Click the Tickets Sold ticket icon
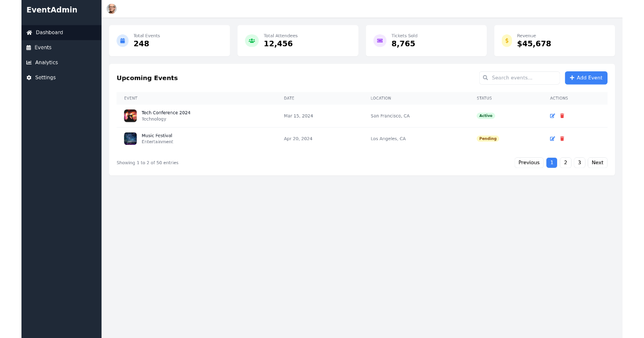This screenshot has width=644, height=338. click(x=379, y=40)
